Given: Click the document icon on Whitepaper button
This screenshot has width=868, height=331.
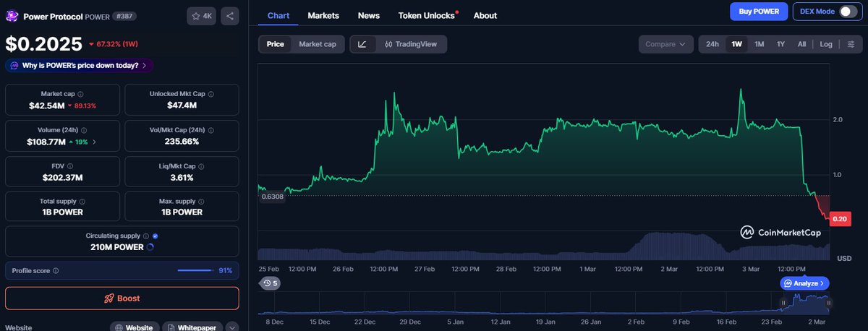Looking at the screenshot, I should [x=172, y=328].
